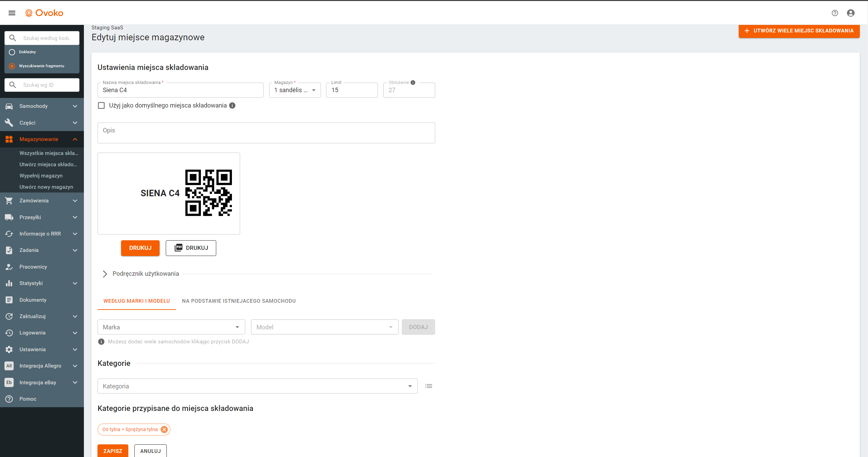Click the help question mark icon in header
868x457 pixels.
point(835,13)
